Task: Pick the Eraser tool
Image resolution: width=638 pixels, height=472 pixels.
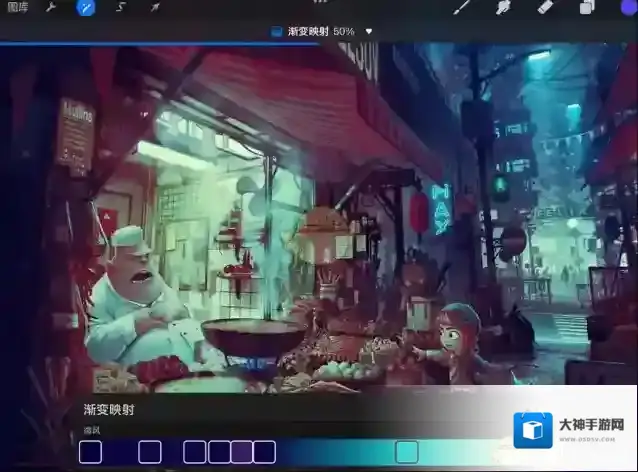Action: [x=546, y=7]
